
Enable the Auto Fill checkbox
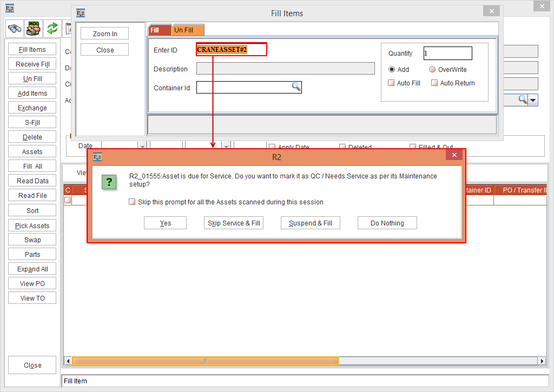[391, 83]
